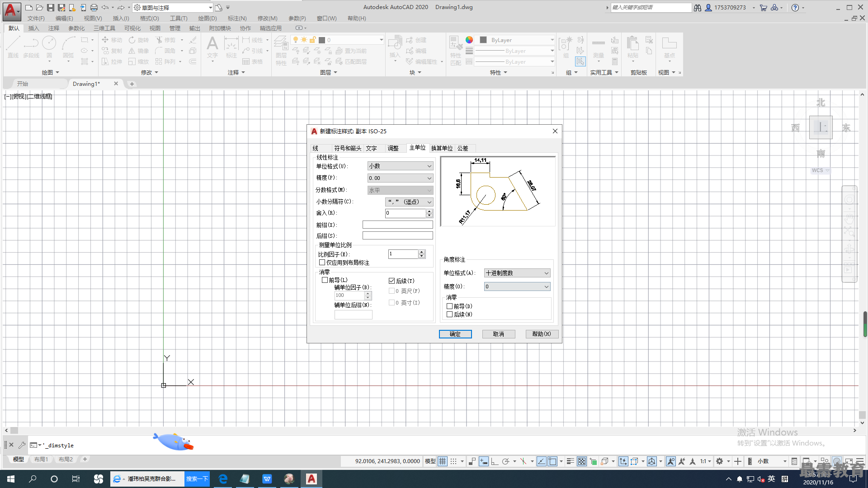Click the 0 英尺(F) checkbox

(x=392, y=291)
